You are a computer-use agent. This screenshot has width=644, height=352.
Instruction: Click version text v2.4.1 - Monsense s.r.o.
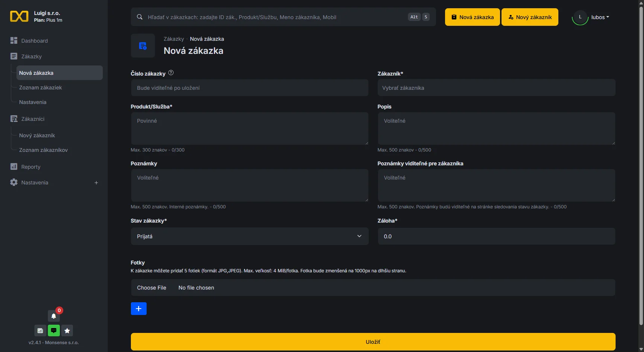(x=53, y=343)
